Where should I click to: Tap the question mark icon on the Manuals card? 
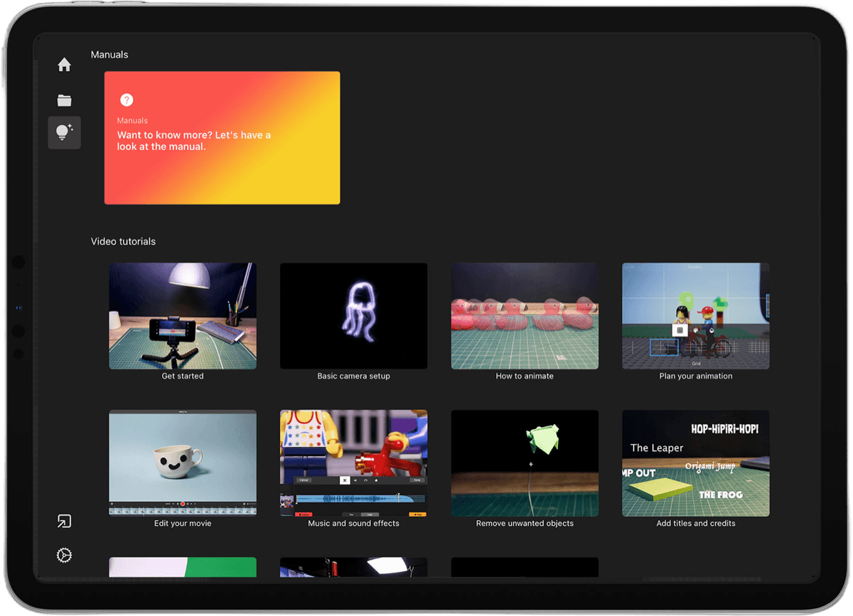coord(127,99)
